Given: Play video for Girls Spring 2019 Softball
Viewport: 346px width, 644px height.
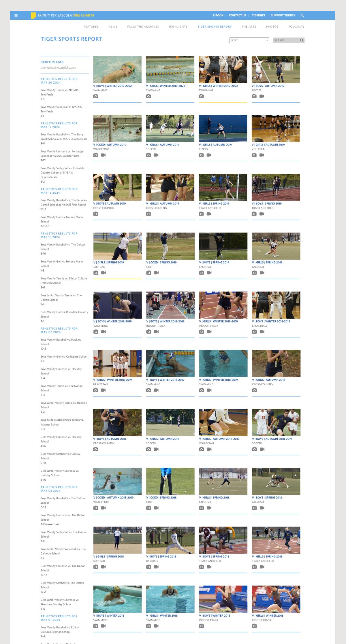Looking at the screenshot, I should pos(104,273).
